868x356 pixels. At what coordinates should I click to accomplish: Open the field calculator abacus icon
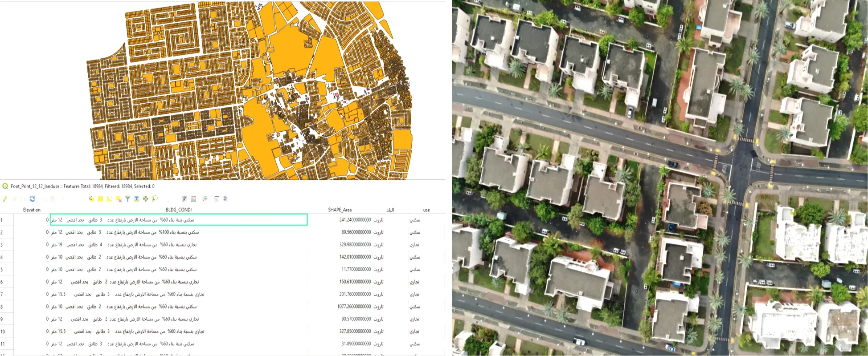[x=193, y=199]
